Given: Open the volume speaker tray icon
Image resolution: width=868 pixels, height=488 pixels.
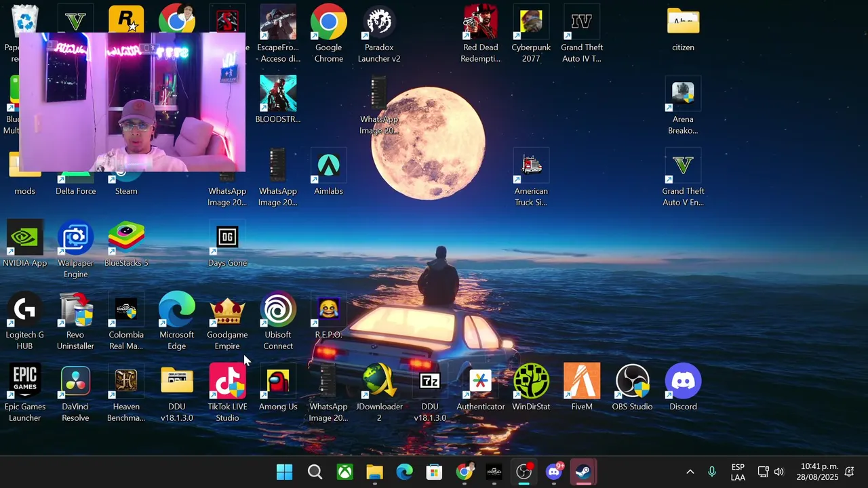Looking at the screenshot, I should pos(779,472).
